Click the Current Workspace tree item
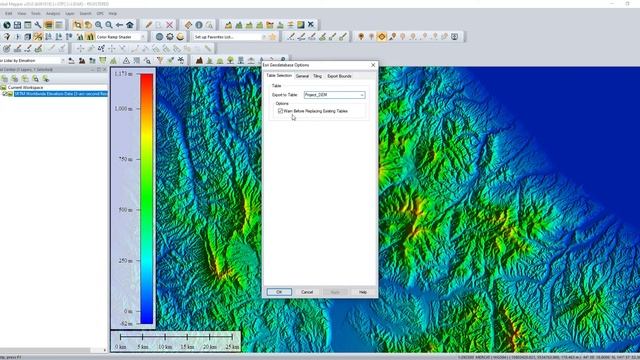Image resolution: width=640 pixels, height=360 pixels. point(25,87)
